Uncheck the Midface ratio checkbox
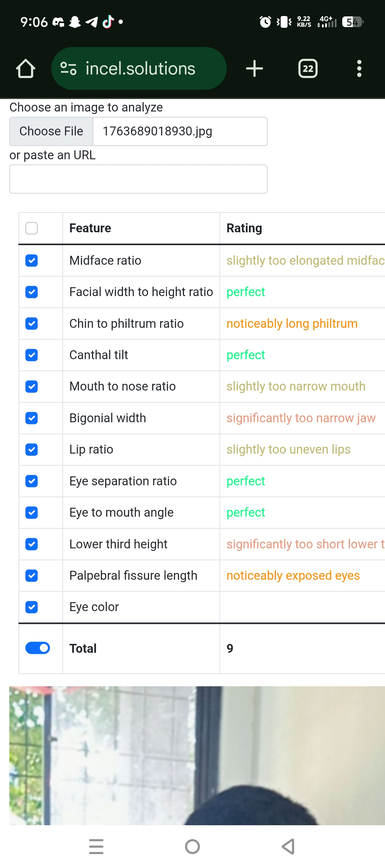This screenshot has width=385, height=868. [x=32, y=260]
